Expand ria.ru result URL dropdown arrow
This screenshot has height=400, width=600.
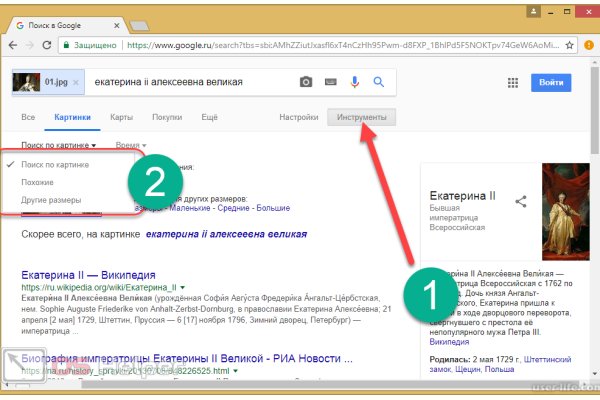pos(235,371)
